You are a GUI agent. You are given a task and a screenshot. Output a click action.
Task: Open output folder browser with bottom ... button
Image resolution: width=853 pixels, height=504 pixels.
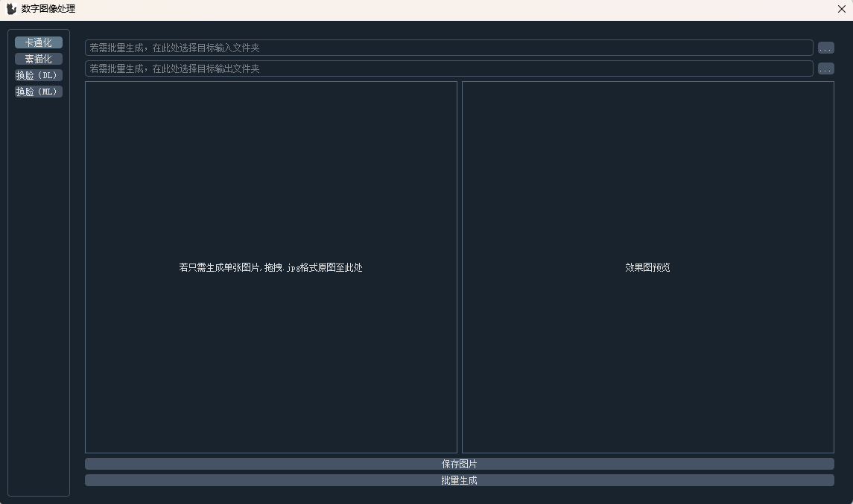click(x=825, y=68)
